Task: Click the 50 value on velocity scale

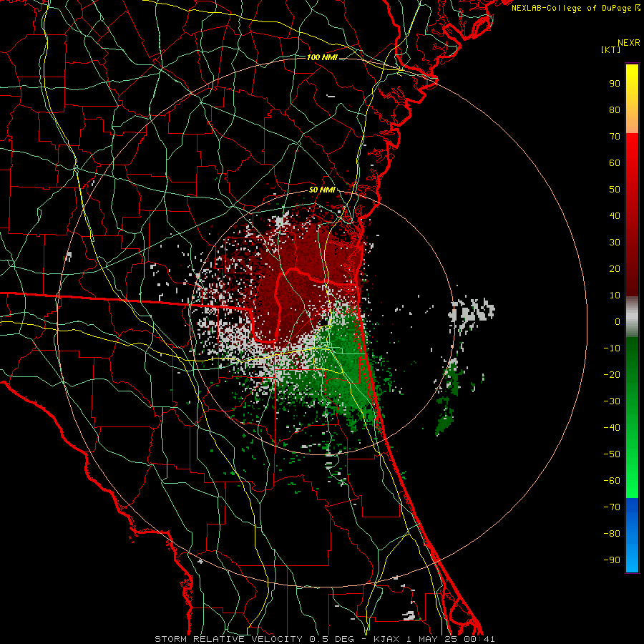Action: coord(615,190)
